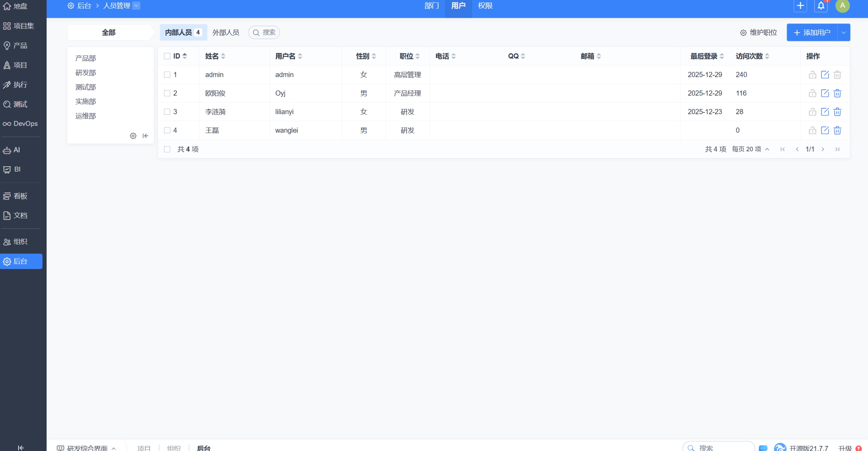Click the department settings gear in the tree panel
The width and height of the screenshot is (868, 451).
(133, 136)
